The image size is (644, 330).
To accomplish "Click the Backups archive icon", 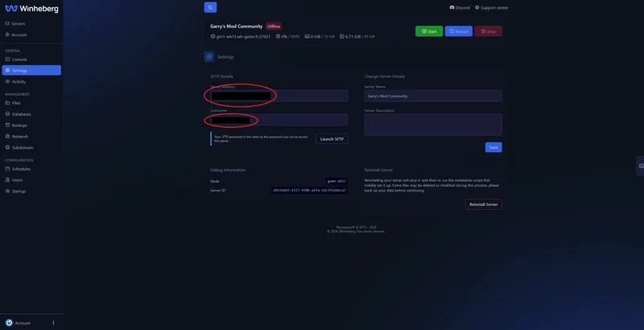I will 7,126.
